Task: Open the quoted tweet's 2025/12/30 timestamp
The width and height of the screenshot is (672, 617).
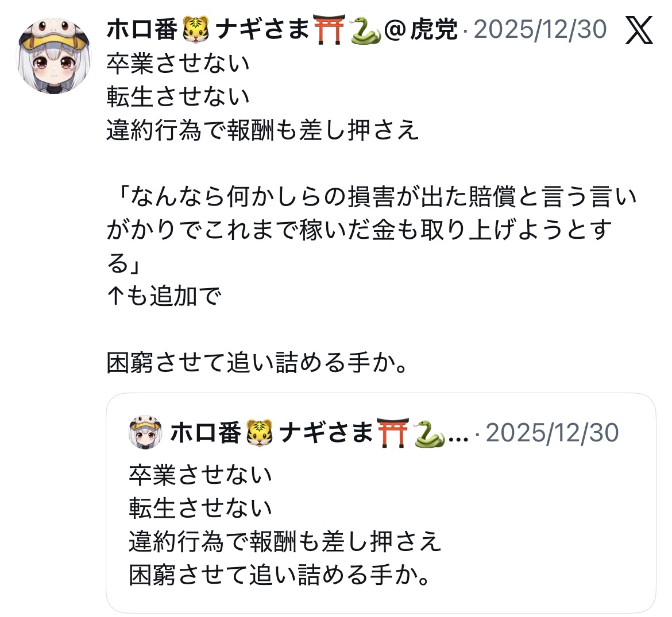Action: pyautogui.click(x=552, y=432)
